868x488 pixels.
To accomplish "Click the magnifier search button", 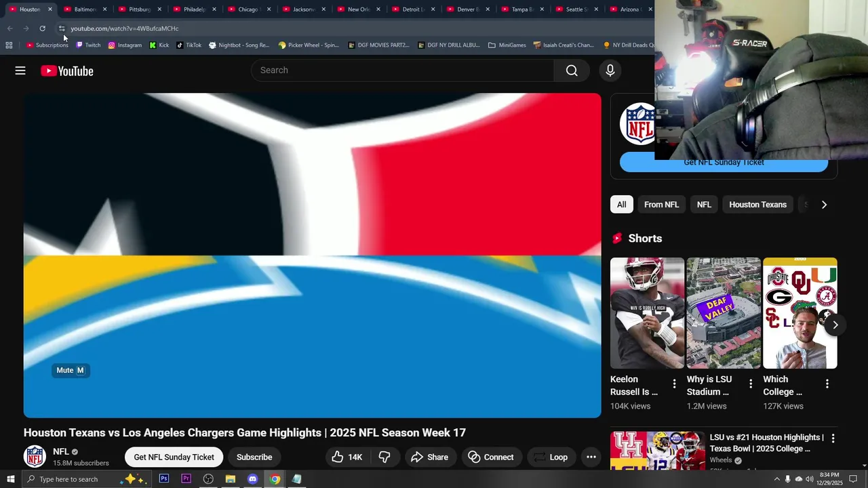I will point(572,70).
